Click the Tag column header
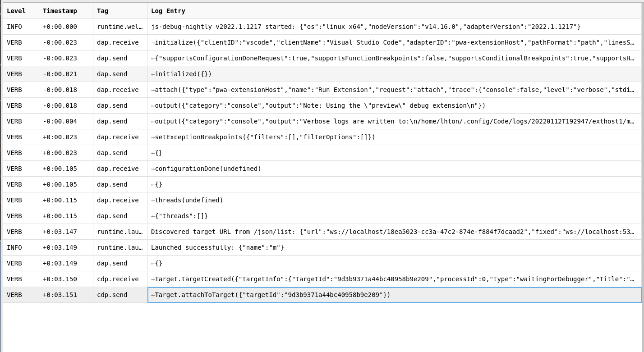Screen dimensions: 644x352 coord(102,10)
